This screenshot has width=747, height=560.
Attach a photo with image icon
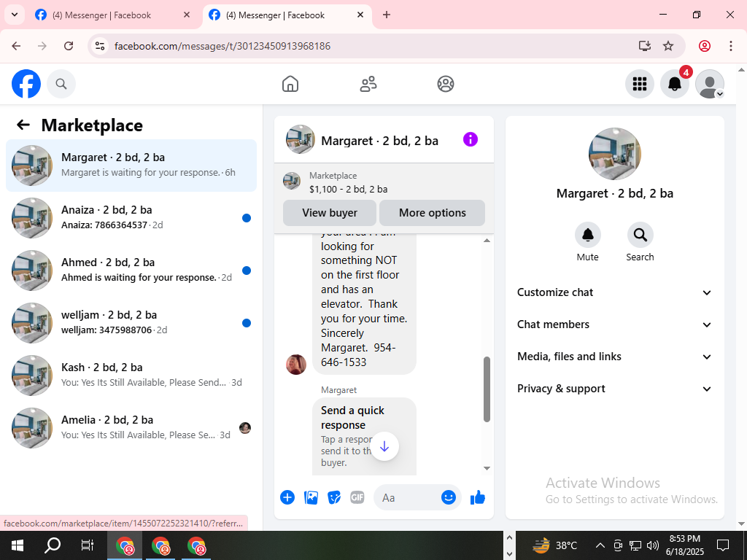click(311, 497)
